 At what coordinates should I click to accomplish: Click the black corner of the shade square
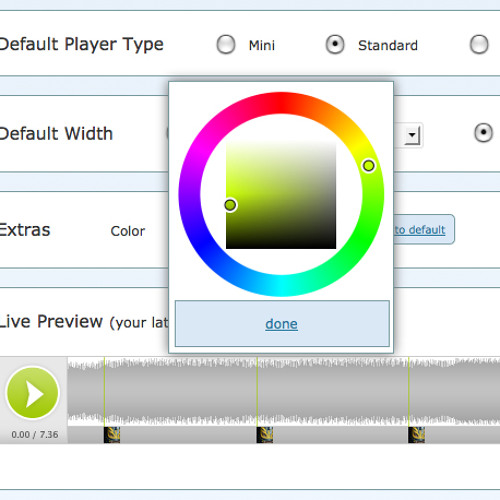point(332,245)
